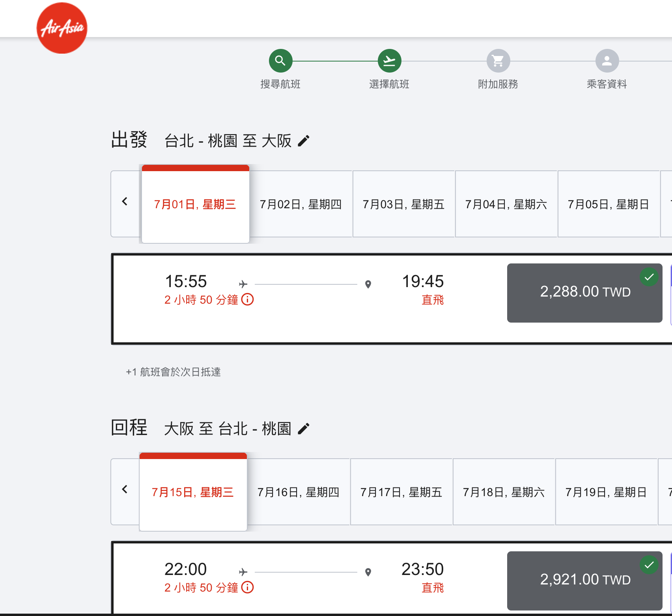The width and height of the screenshot is (672, 616).
Task: Click the AirAsia logo
Action: [62, 28]
